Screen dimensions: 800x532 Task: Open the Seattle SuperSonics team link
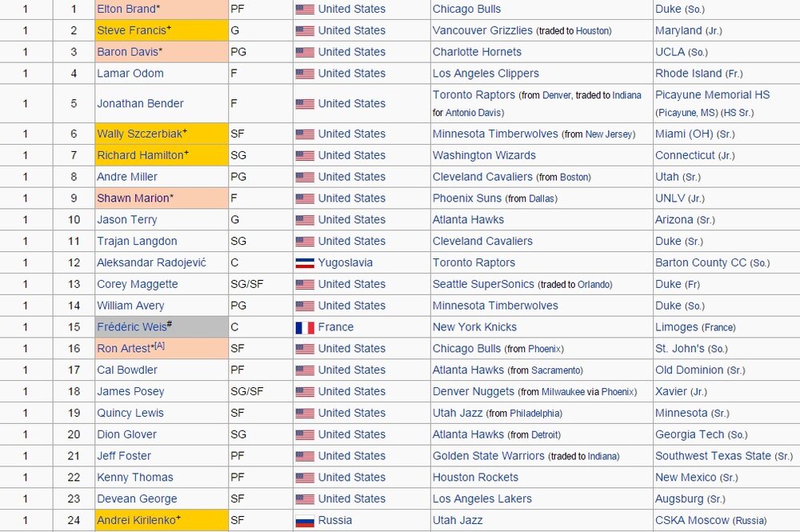coord(483,283)
